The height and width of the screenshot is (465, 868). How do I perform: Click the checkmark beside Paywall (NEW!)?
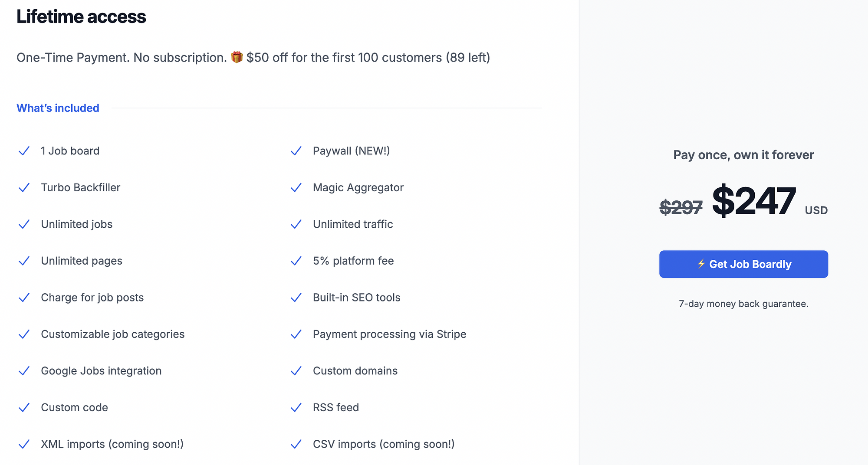click(296, 151)
